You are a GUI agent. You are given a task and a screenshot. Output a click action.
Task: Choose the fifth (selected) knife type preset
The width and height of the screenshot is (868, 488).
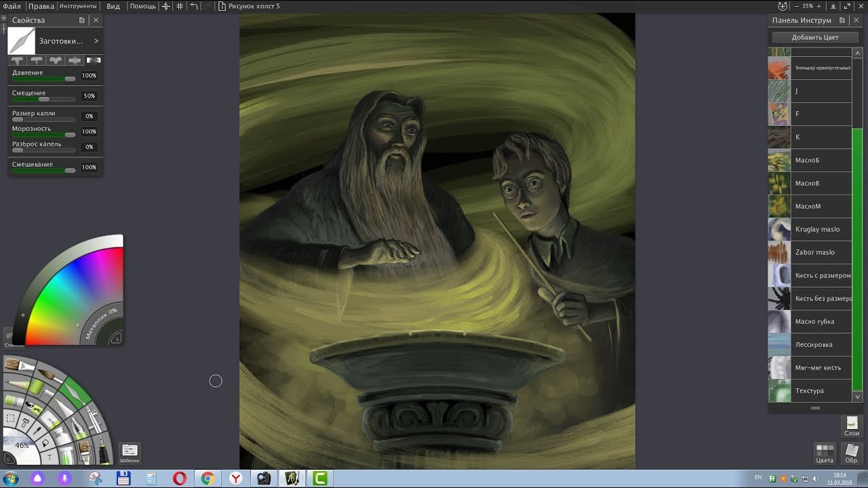pos(93,60)
